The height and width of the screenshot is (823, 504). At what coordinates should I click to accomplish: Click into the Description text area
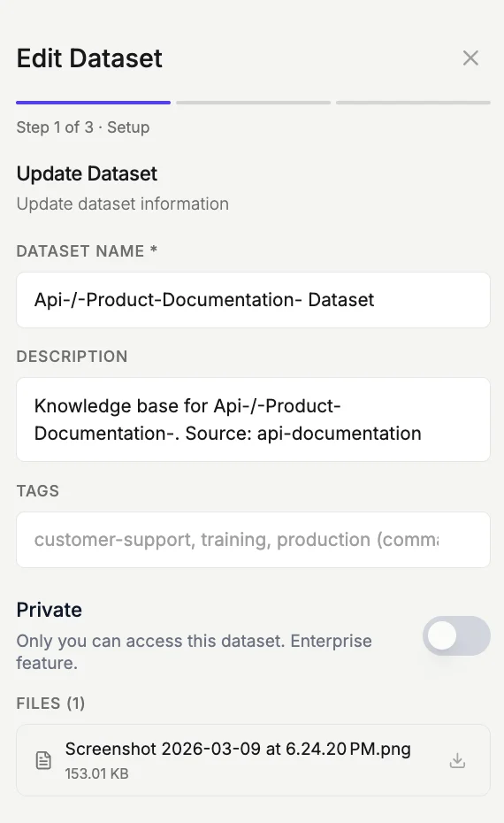coord(253,419)
